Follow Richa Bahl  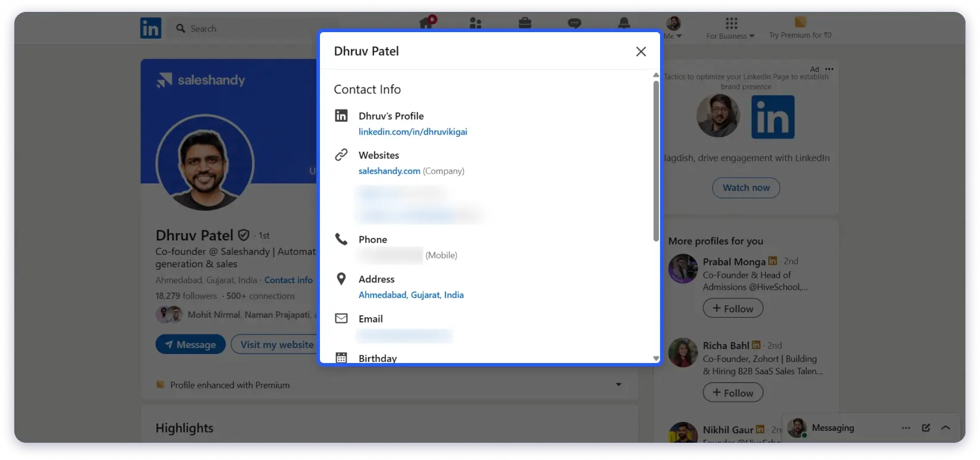[x=733, y=393]
